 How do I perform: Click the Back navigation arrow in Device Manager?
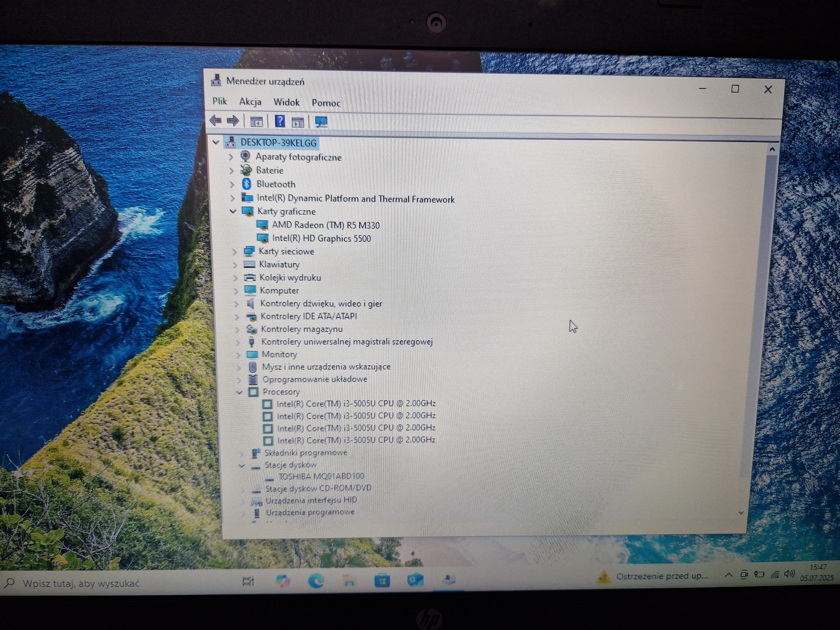(216, 121)
